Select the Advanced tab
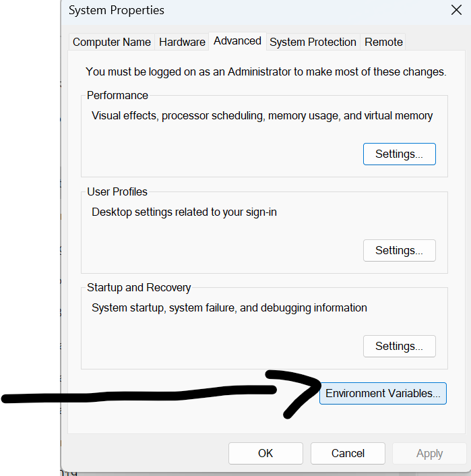 pyautogui.click(x=237, y=41)
